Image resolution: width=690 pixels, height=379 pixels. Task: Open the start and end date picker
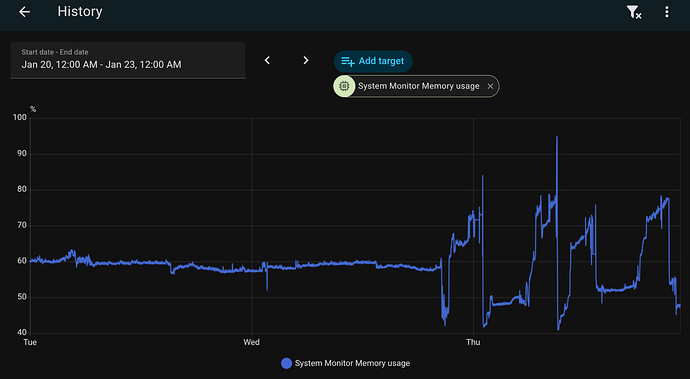[128, 60]
